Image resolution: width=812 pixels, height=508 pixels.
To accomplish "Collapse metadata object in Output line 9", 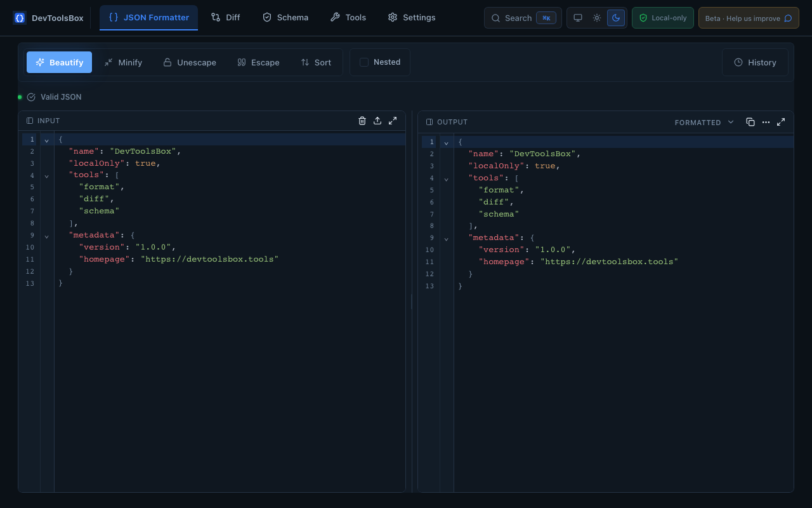I will click(x=446, y=239).
